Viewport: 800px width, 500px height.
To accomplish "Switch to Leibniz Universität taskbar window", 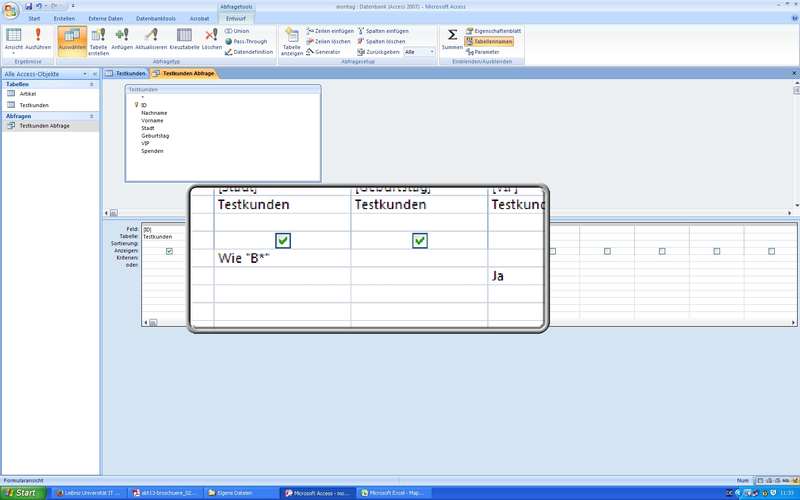I will click(x=88, y=493).
